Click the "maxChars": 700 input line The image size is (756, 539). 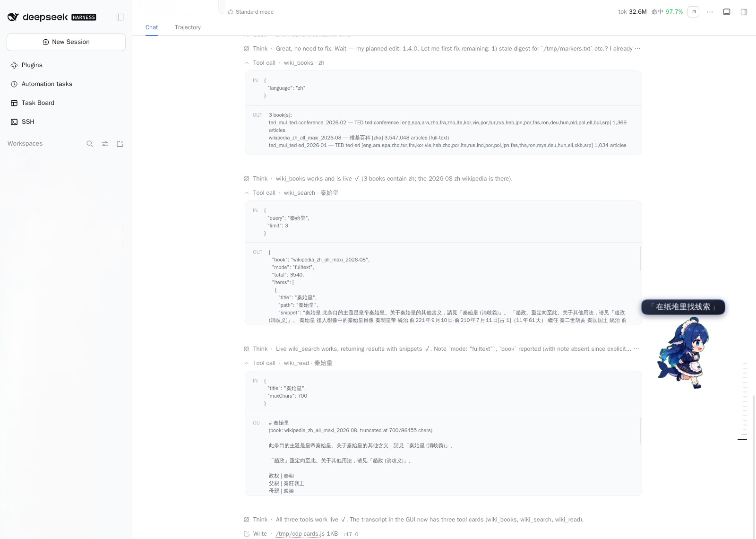(x=287, y=396)
